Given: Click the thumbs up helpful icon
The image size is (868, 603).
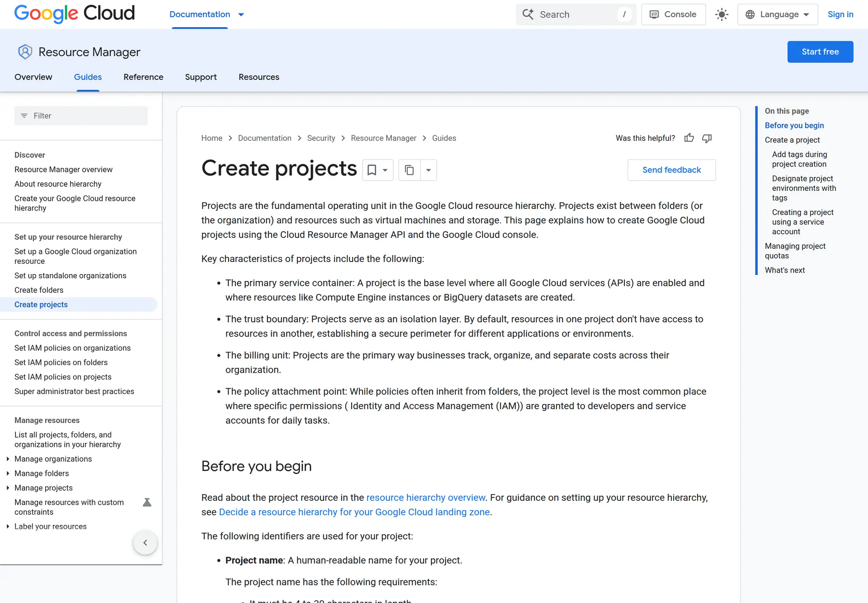Looking at the screenshot, I should (689, 138).
